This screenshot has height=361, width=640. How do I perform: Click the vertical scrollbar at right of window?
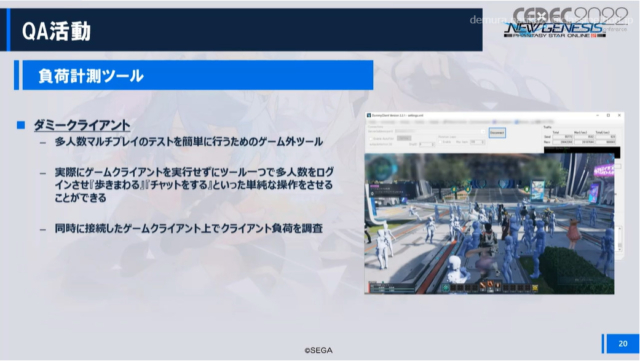(620, 239)
